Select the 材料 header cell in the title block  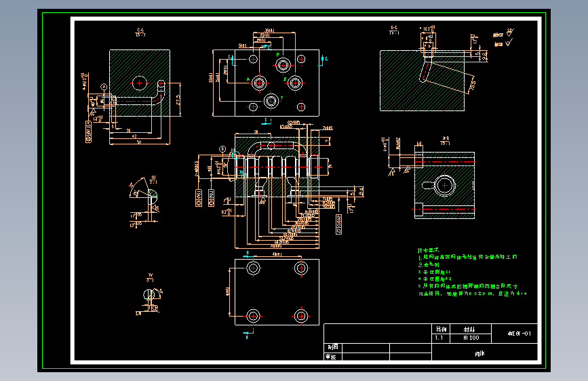[471, 329]
